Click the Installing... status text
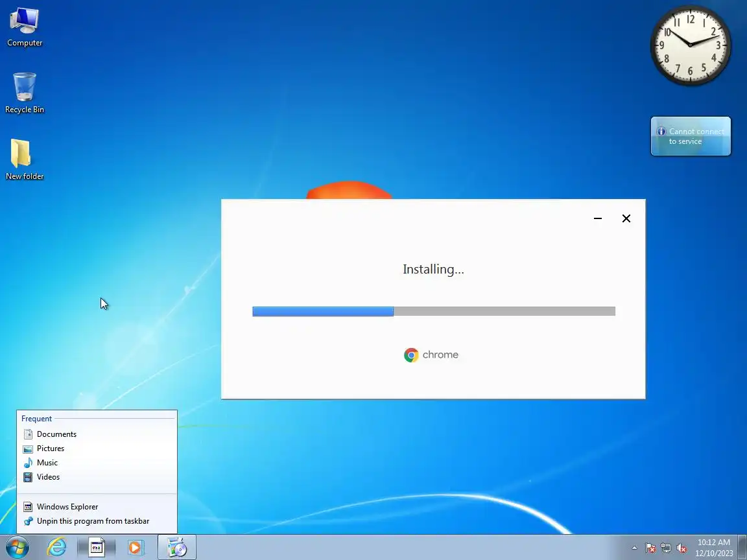The height and width of the screenshot is (560, 747). coord(434,270)
